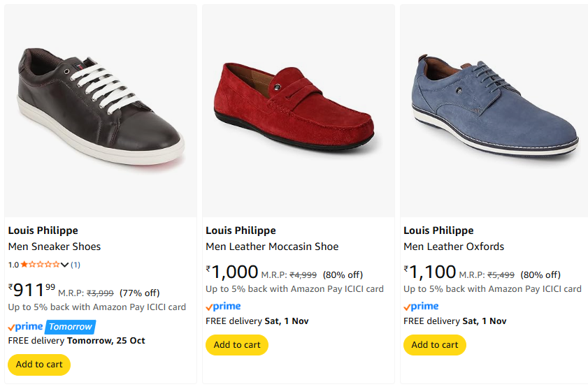Click the star rating on the sneaker

[41, 265]
